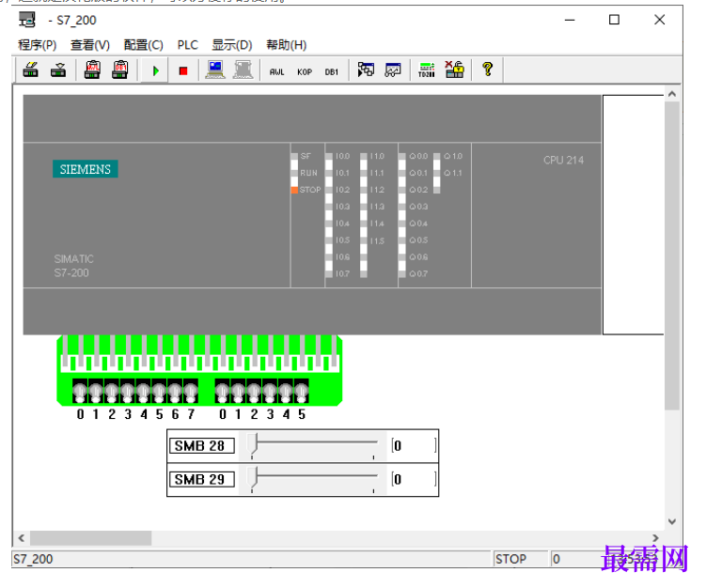The image size is (706, 588).
Task: Click the SMB 28 slider handle
Action: click(x=254, y=445)
